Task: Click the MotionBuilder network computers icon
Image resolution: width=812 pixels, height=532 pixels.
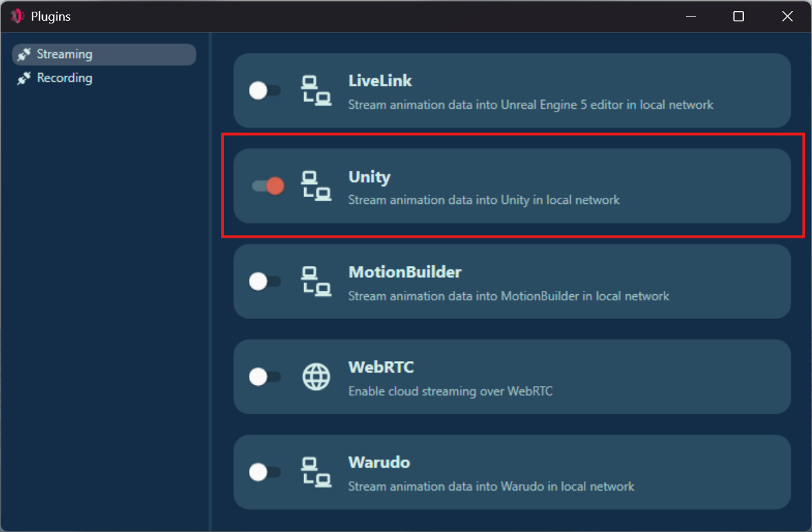Action: point(316,281)
